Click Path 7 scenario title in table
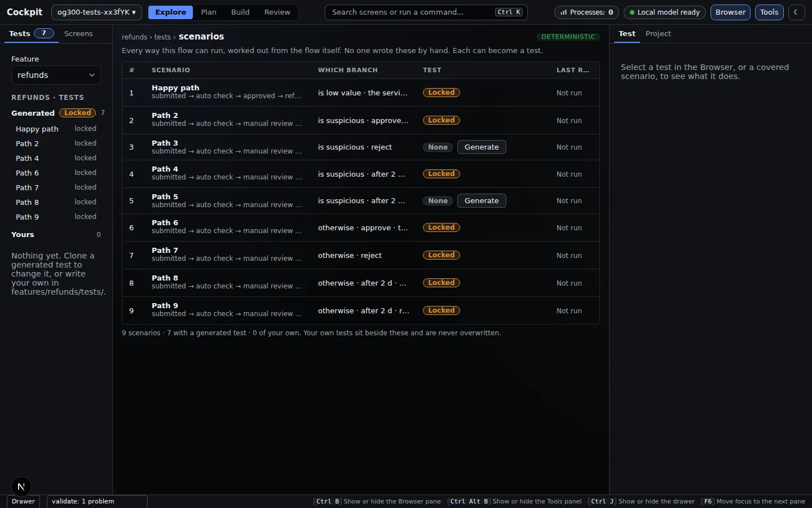This screenshot has width=812, height=508. point(165,250)
